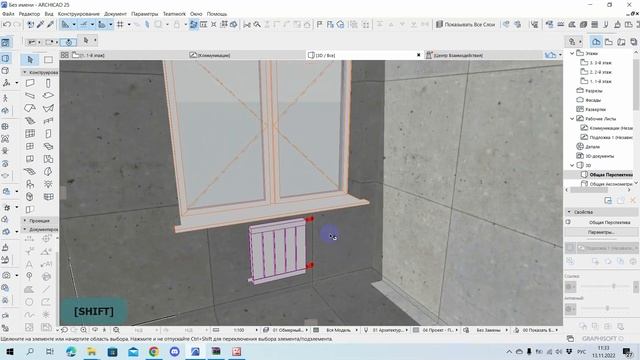Select Разрезы in navigator tree
The image size is (640, 360).
tap(594, 91)
